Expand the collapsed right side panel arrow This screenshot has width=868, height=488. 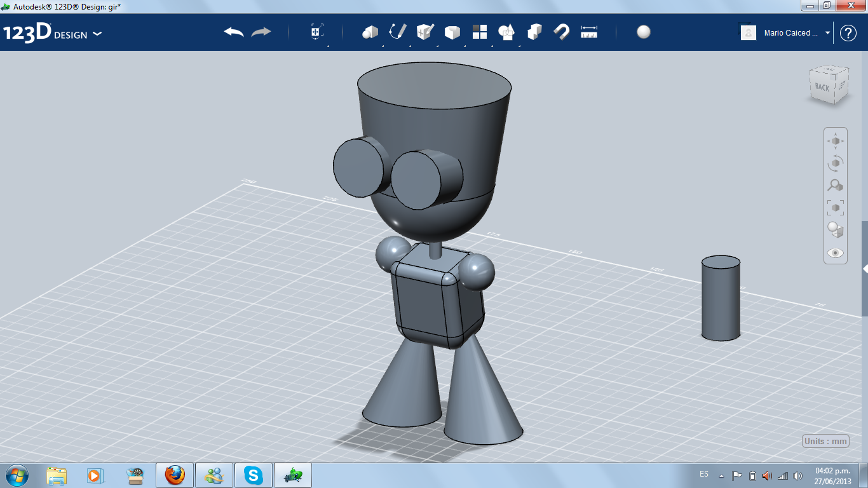click(865, 269)
